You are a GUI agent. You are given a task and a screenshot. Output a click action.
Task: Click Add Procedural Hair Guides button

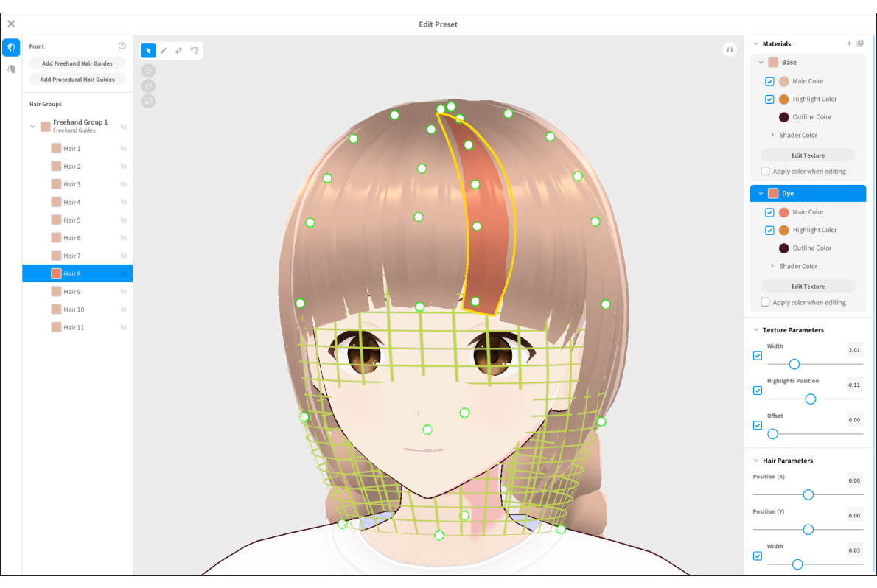point(77,80)
